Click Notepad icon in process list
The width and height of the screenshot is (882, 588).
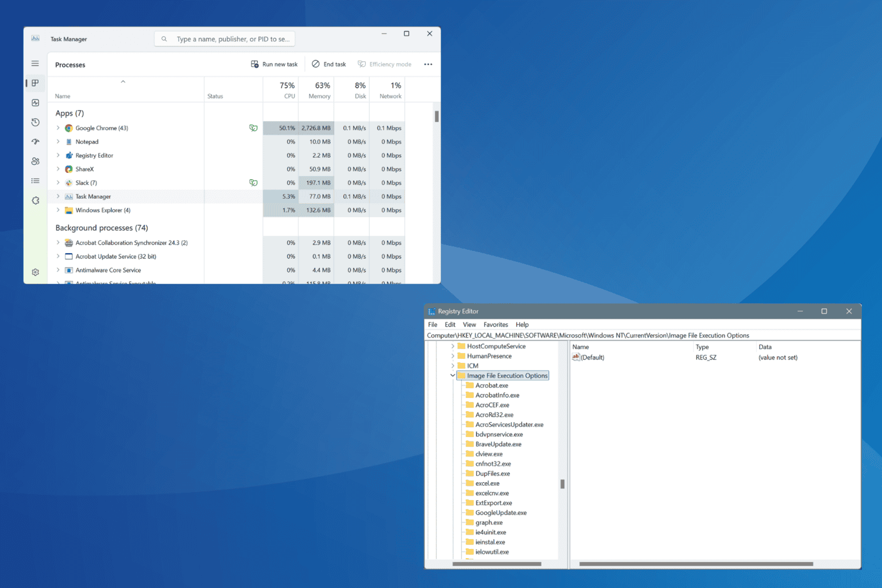point(69,142)
